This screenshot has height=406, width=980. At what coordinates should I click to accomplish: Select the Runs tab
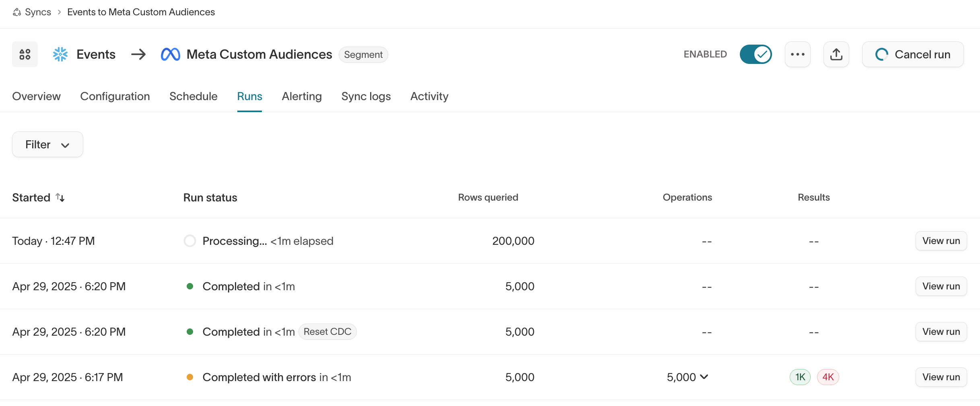pos(249,96)
